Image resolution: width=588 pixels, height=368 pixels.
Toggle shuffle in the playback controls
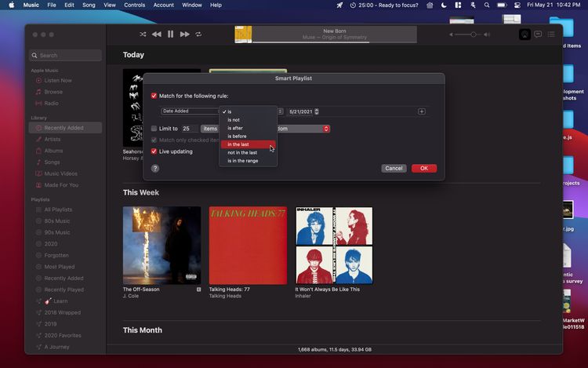tap(143, 35)
